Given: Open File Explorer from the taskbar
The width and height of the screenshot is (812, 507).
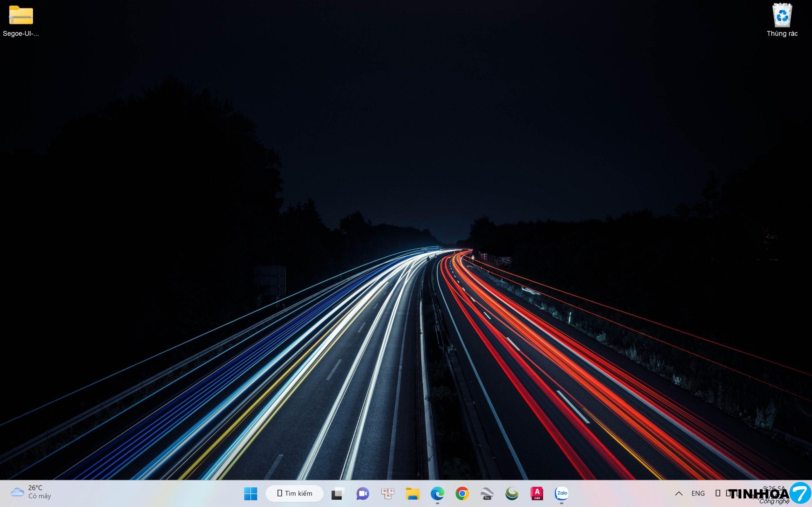Looking at the screenshot, I should [x=412, y=493].
